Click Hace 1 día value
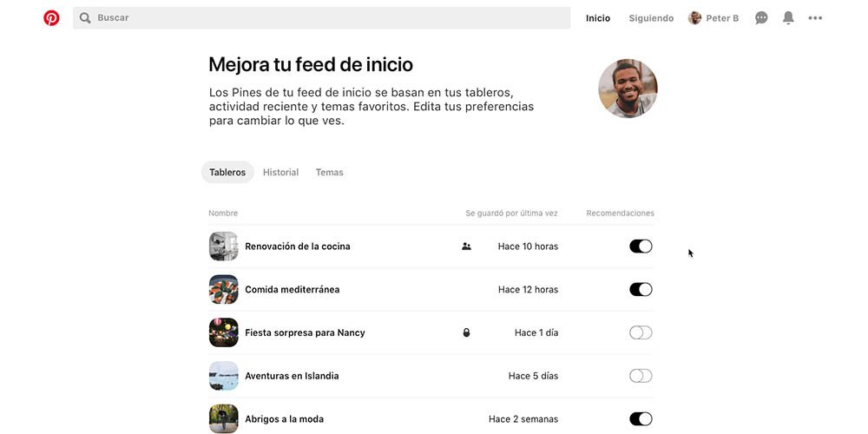Image resolution: width=868 pixels, height=434 pixels. 536,332
